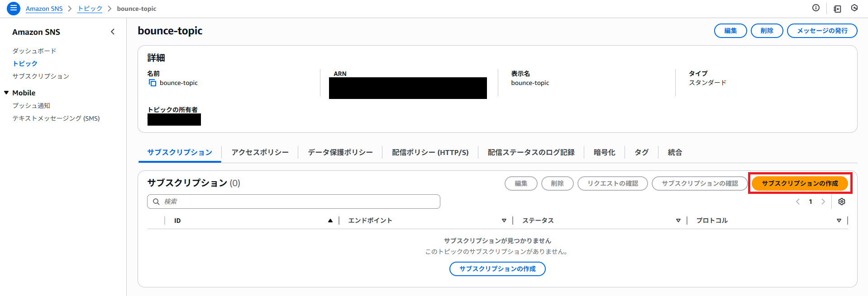868x296 pixels.
Task: Click the メッセージの発行 button
Action: (822, 31)
